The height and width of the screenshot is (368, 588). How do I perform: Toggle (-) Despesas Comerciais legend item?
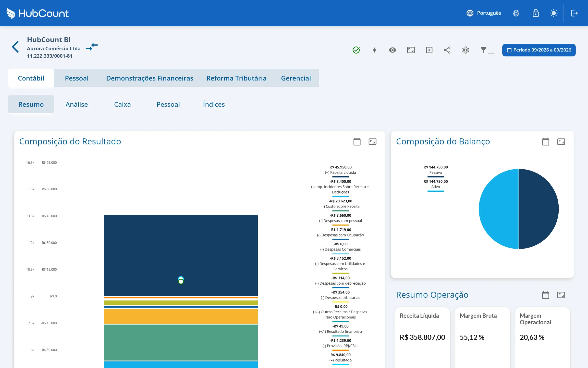(340, 248)
